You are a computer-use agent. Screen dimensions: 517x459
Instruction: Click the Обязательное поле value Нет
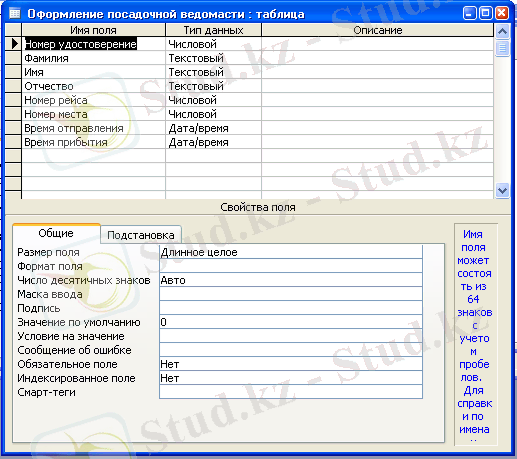291,364
